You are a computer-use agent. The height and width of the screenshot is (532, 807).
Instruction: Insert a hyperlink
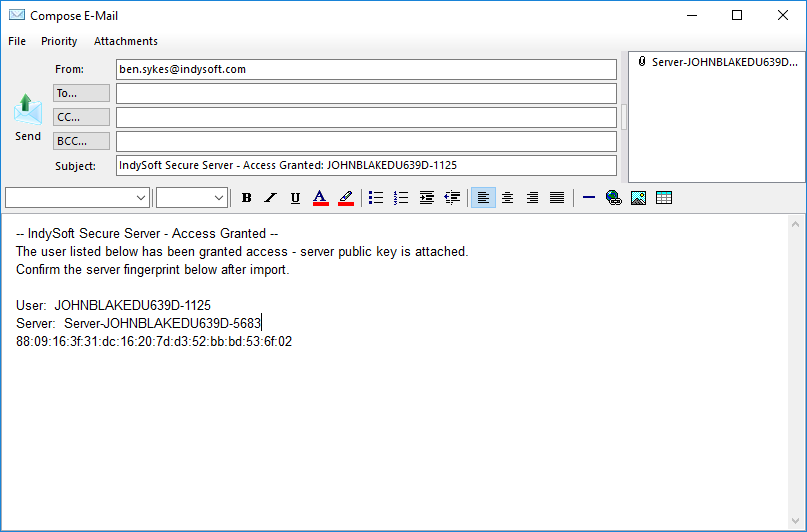[x=613, y=198]
